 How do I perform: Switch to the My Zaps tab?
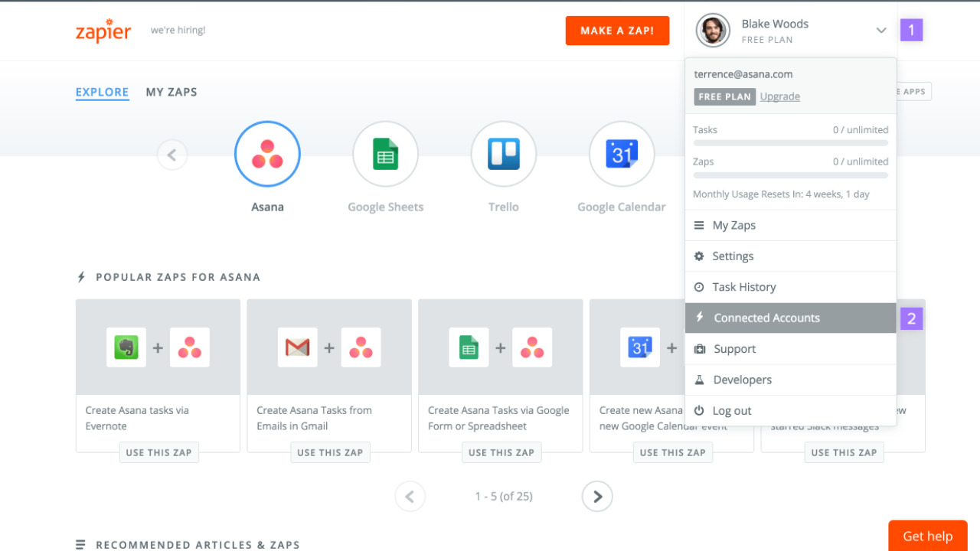[171, 92]
